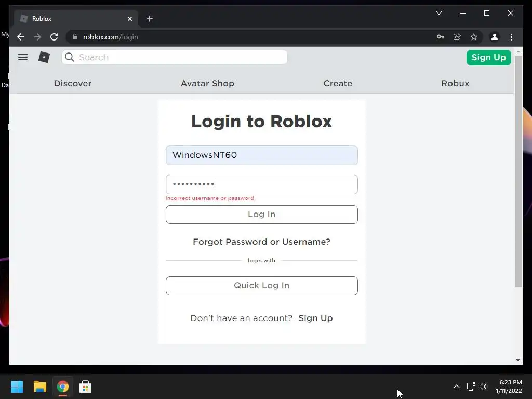
Task: Click the scrollbar up arrow
Action: click(518, 51)
